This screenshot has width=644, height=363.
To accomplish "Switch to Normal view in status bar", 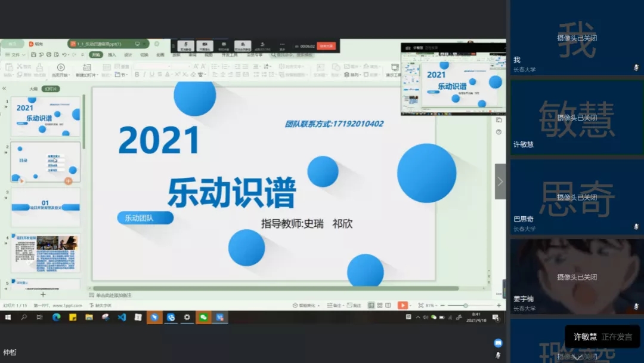I will [371, 306].
